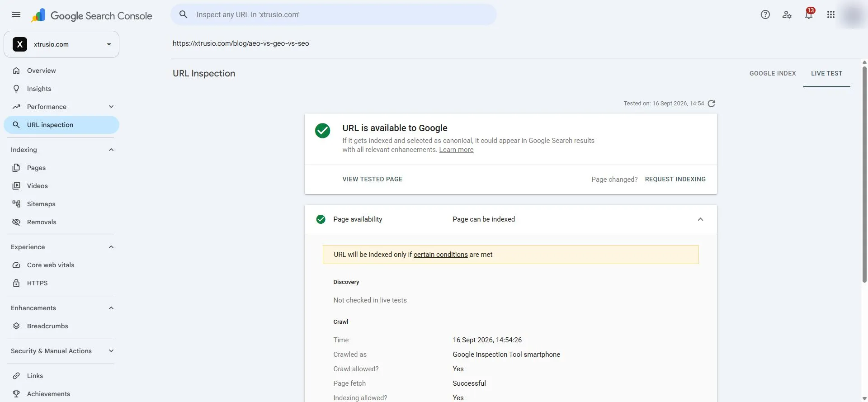Open Core web vitals report
Image resolution: width=868 pixels, height=402 pixels.
[x=61, y=265]
